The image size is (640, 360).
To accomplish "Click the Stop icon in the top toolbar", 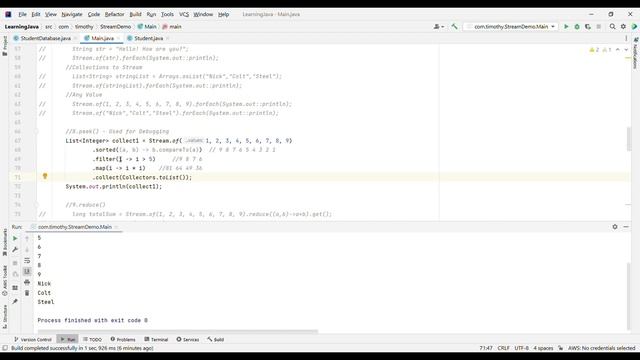I will [x=598, y=27].
